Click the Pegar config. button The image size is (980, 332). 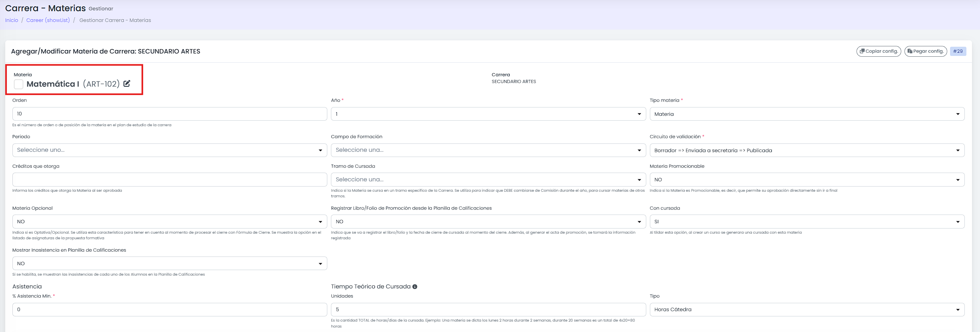pyautogui.click(x=926, y=51)
